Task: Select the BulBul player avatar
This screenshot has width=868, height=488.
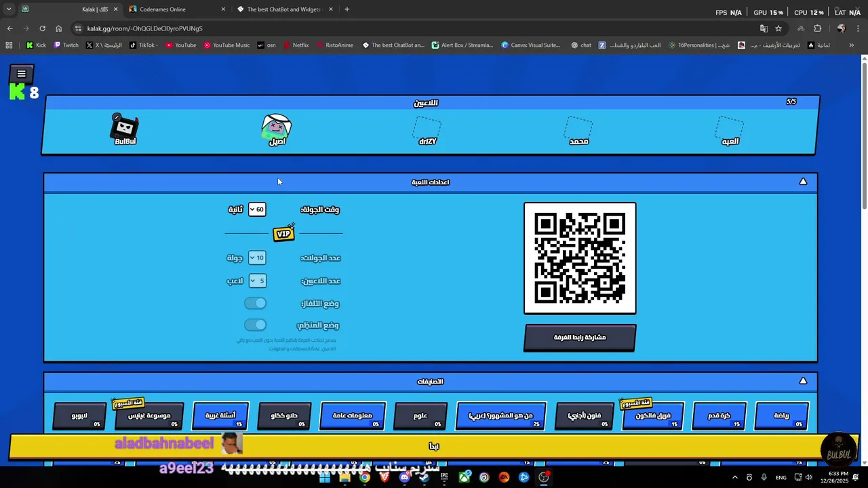Action: 125,127
